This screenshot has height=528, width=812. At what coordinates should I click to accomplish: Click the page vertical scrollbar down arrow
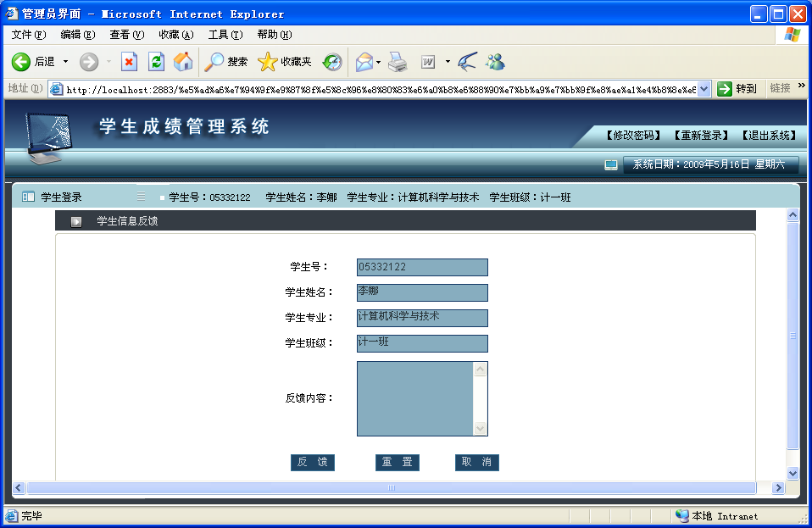tap(793, 473)
